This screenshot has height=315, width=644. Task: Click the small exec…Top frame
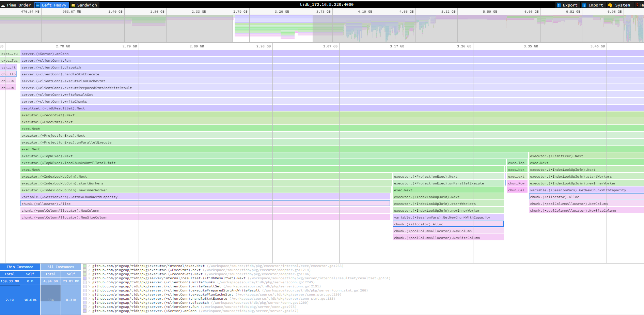pyautogui.click(x=517, y=163)
